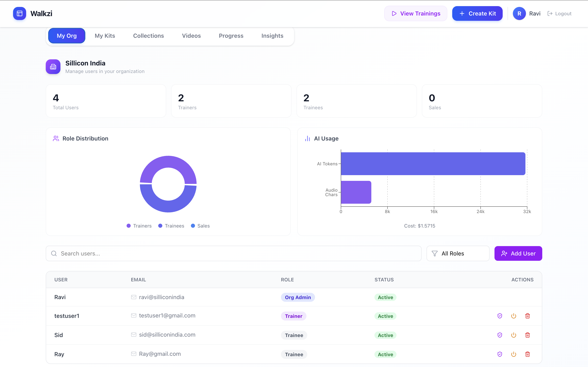This screenshot has height=367, width=588.
Task: Click the Add User button
Action: tap(518, 253)
